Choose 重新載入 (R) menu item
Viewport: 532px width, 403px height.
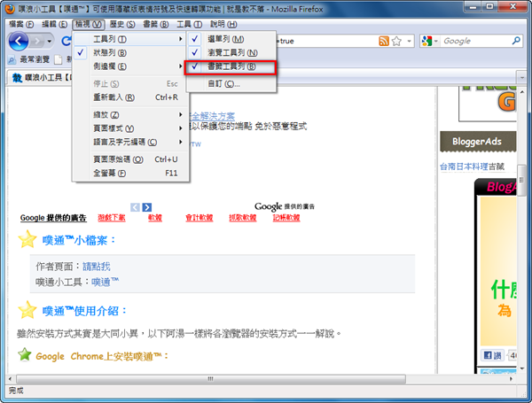pyautogui.click(x=130, y=97)
